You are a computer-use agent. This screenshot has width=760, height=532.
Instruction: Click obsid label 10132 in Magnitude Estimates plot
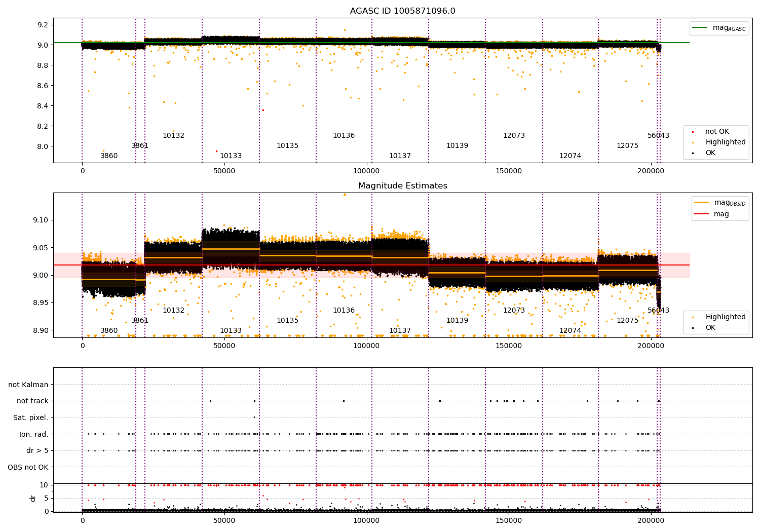pos(173,311)
